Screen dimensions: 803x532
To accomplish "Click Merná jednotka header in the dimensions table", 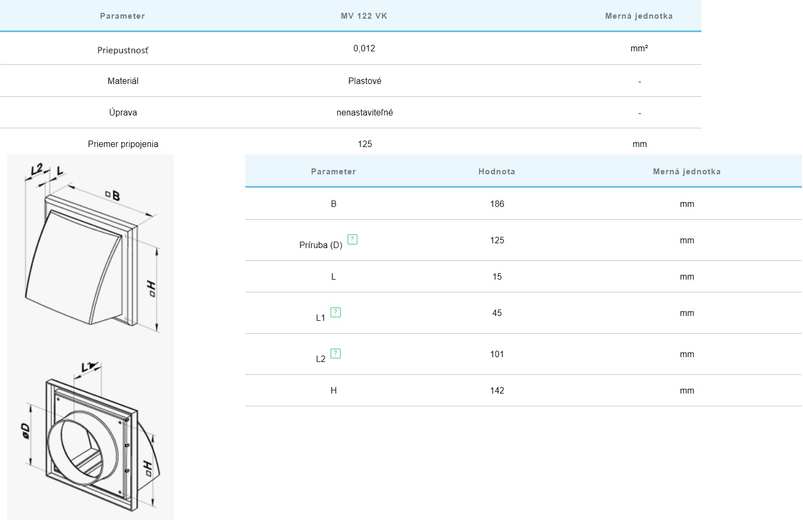I will 686,172.
